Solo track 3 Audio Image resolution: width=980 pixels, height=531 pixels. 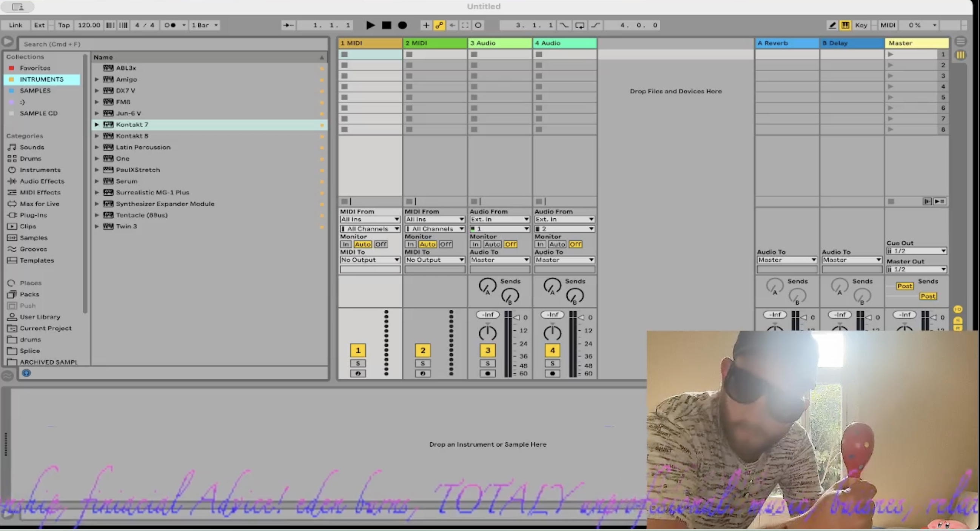pos(487,363)
